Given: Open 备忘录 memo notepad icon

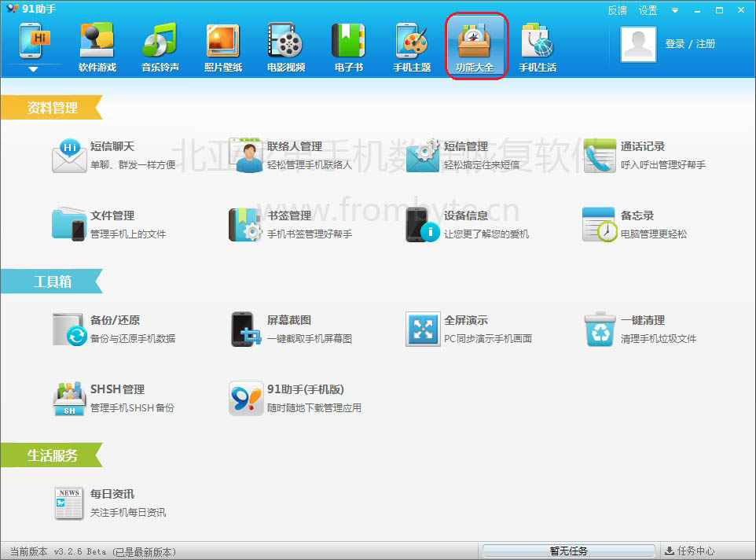Looking at the screenshot, I should pos(600,224).
